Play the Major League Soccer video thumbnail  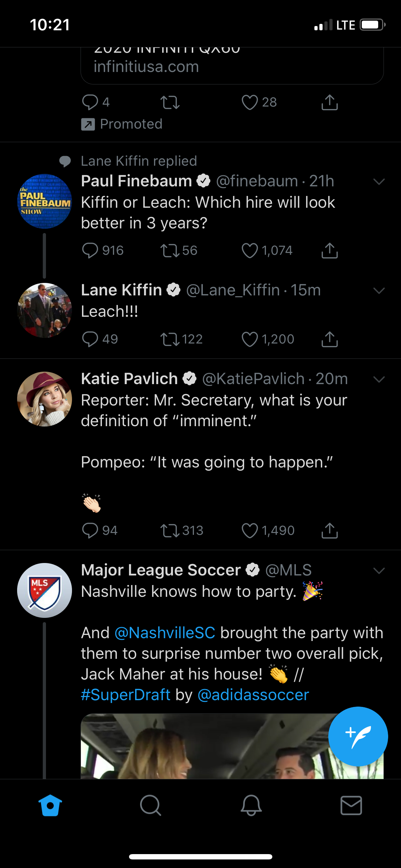coord(214,746)
